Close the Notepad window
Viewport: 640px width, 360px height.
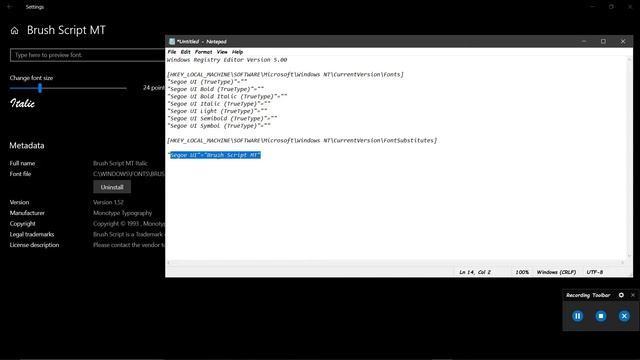(x=623, y=41)
